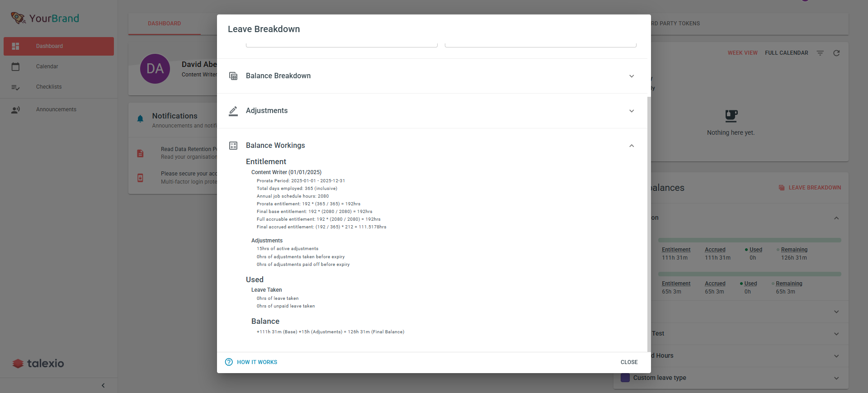Click David's DA profile avatar
The height and width of the screenshot is (393, 868).
[x=155, y=69]
